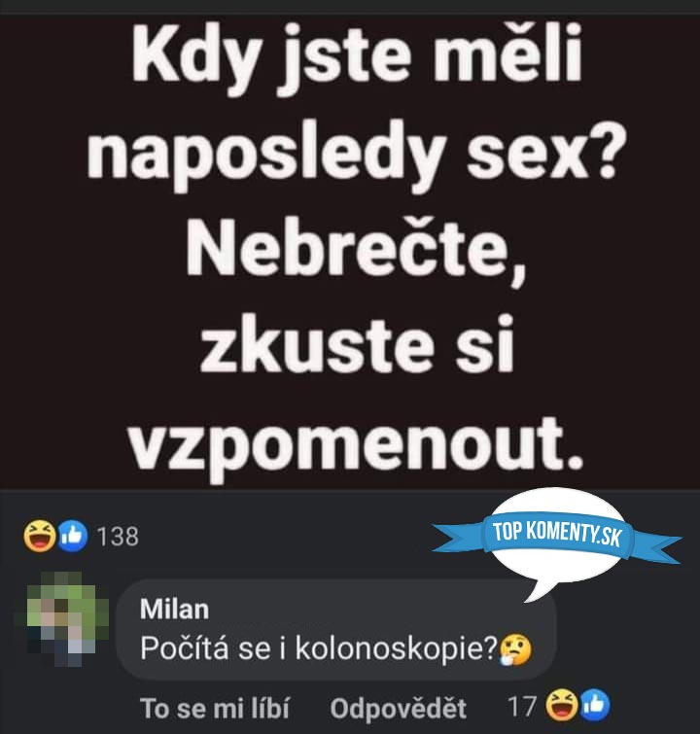Open the 138 reactions count
This screenshot has height=734, width=700.
118,537
